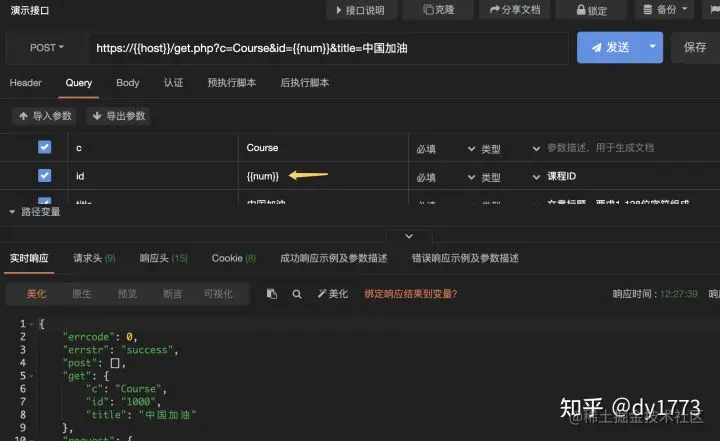This screenshot has height=441, width=720.
Task: Open 必填 dropdown in row c
Action: click(x=445, y=149)
